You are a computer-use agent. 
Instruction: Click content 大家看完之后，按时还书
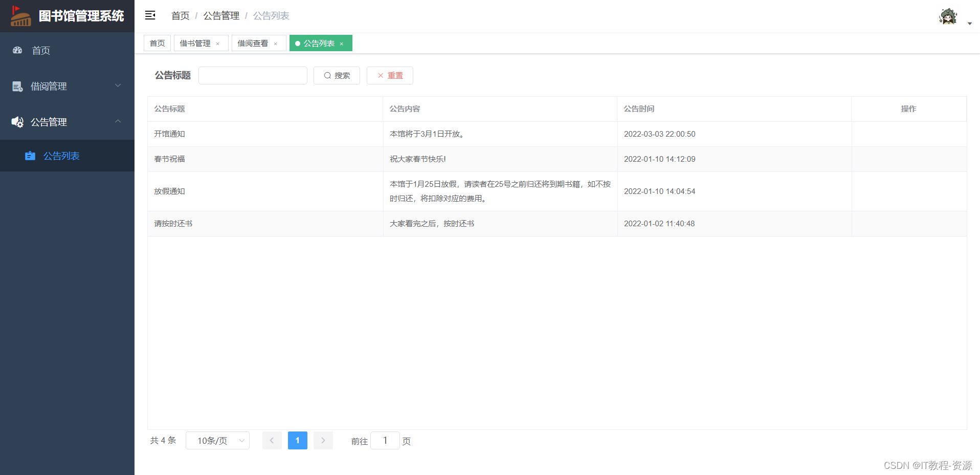point(432,223)
